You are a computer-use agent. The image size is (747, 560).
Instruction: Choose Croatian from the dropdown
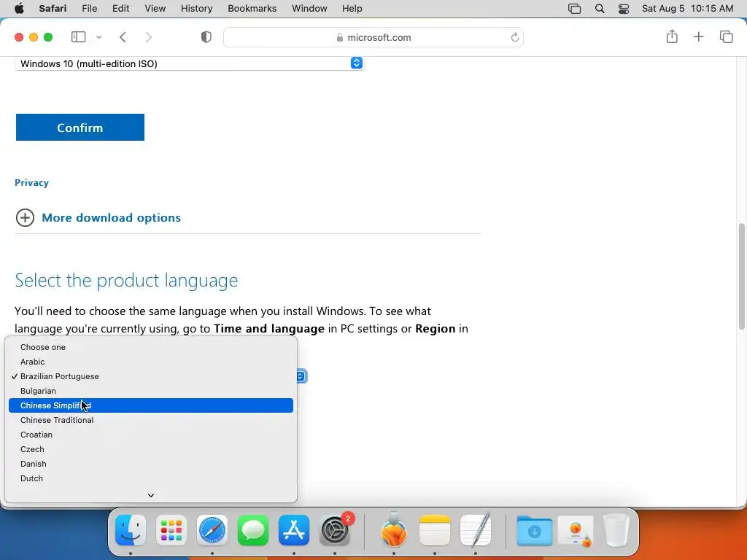click(150, 435)
